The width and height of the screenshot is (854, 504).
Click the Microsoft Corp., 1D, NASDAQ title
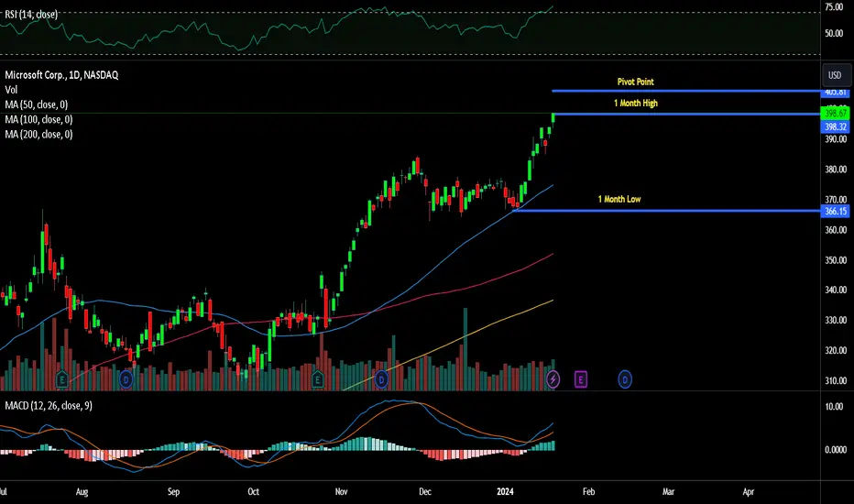[61, 74]
